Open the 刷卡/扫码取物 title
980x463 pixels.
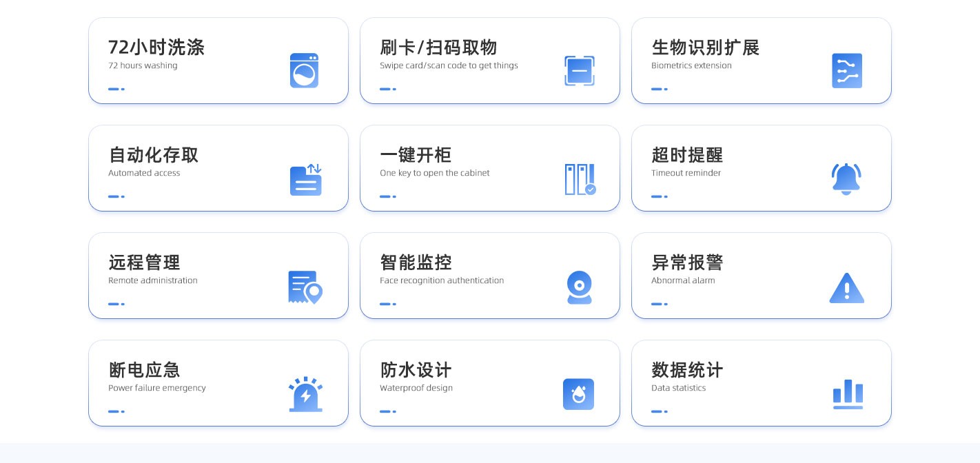[438, 48]
